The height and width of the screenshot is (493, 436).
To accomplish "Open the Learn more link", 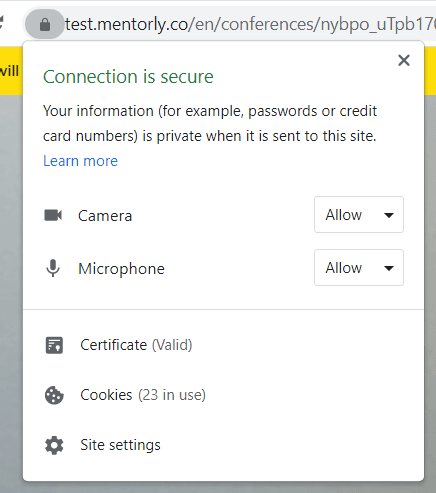I will coord(80,161).
